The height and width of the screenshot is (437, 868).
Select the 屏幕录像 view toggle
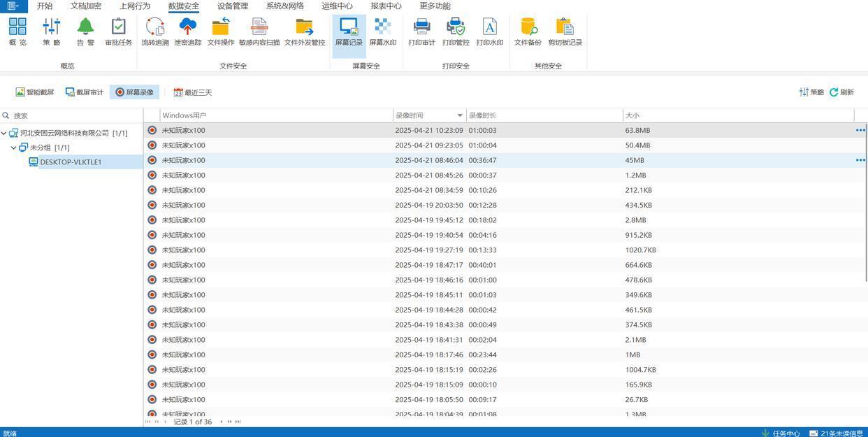(x=134, y=92)
